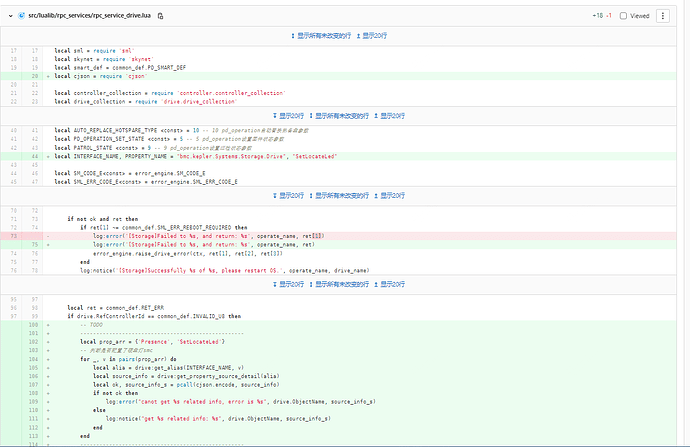Click 显示所有未改变的行 between lines 22 and 41
This screenshot has width=690, height=447.
click(x=345, y=114)
